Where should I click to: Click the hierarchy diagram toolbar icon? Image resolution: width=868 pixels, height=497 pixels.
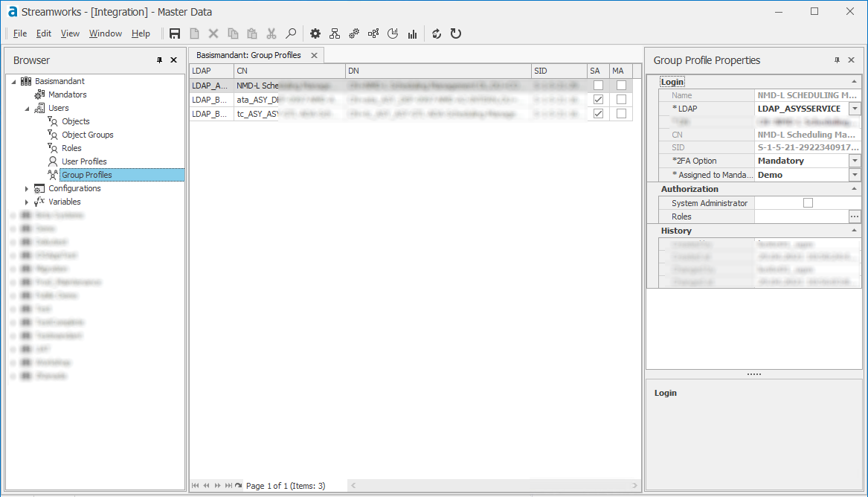[335, 33]
